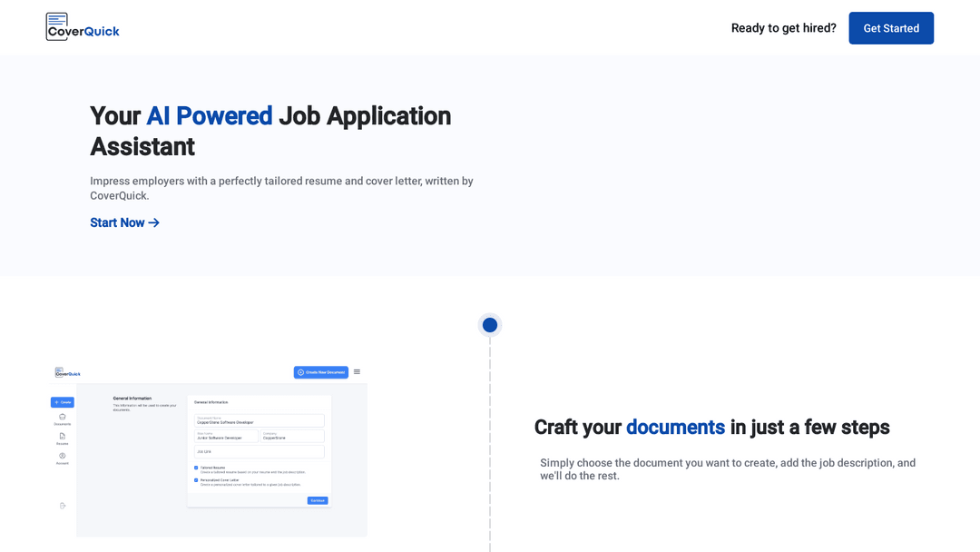980x552 pixels.
Task: Click the Get Started button
Action: pos(891,28)
